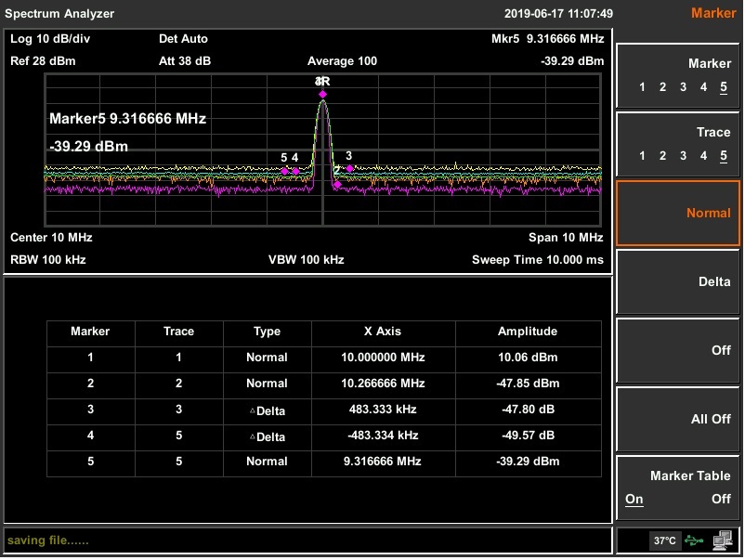
Task: Choose trace 4 in Trace softkey
Action: click(x=703, y=156)
